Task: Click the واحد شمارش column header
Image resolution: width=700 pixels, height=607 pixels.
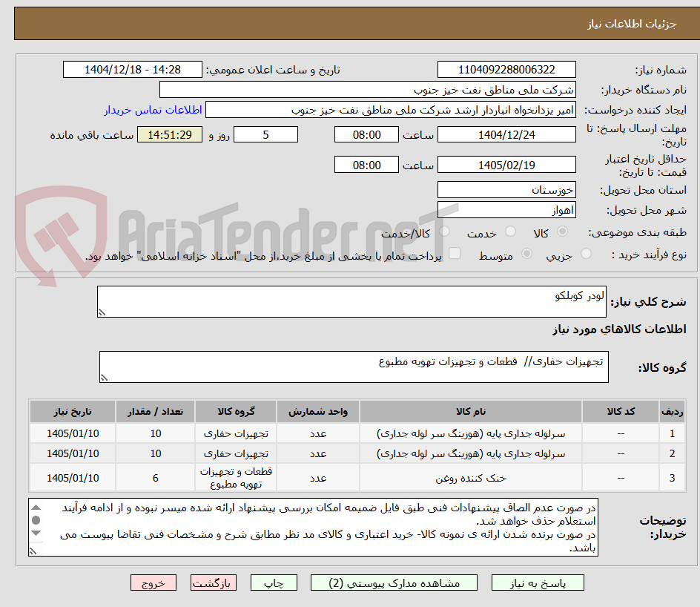Action: [318, 411]
